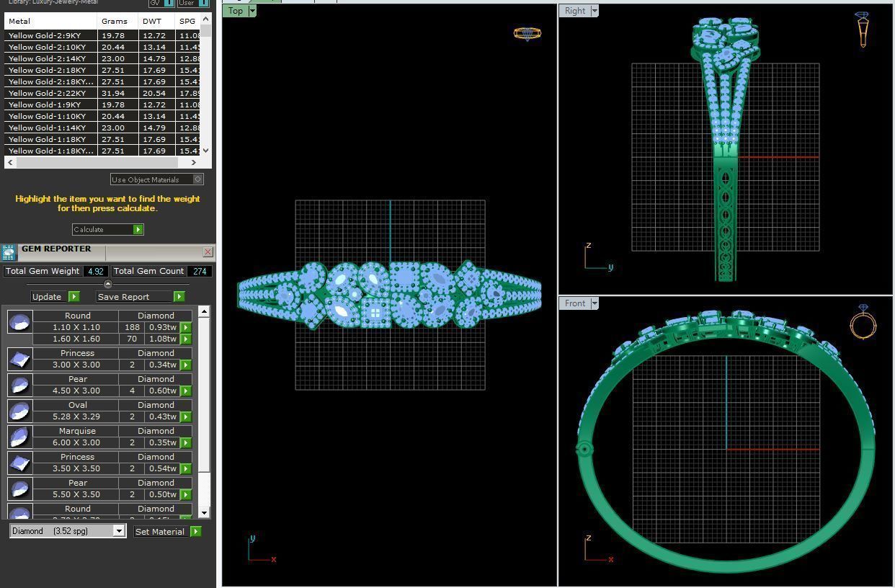Click the green arrow next to Set Material
Image resolution: width=895 pixels, height=588 pixels.
pyautogui.click(x=195, y=531)
